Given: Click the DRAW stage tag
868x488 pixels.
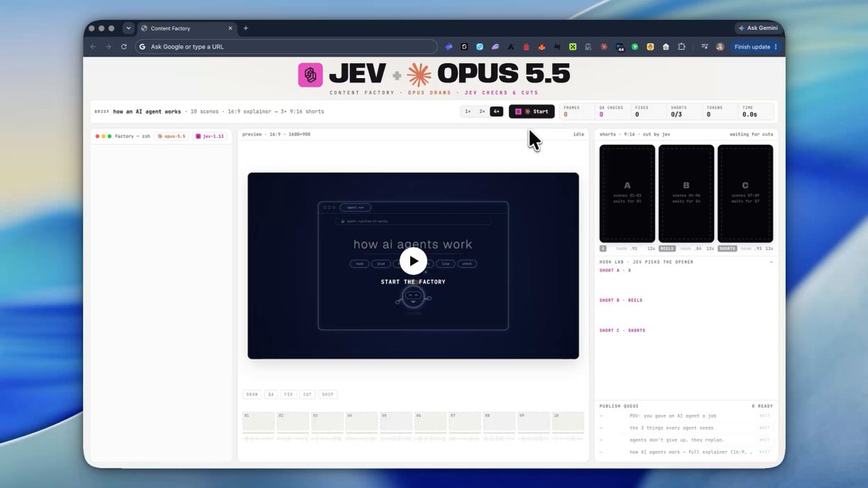Looking at the screenshot, I should pos(252,395).
